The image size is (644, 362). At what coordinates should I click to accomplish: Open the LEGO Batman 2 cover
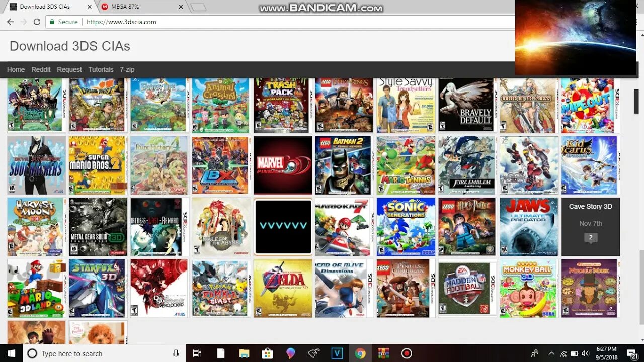344,165
